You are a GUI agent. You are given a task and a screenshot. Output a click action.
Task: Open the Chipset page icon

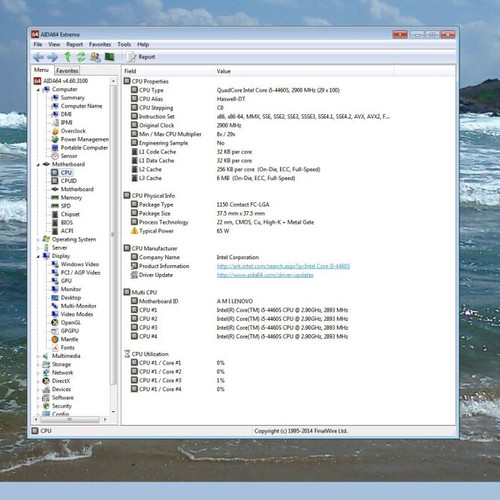point(55,214)
